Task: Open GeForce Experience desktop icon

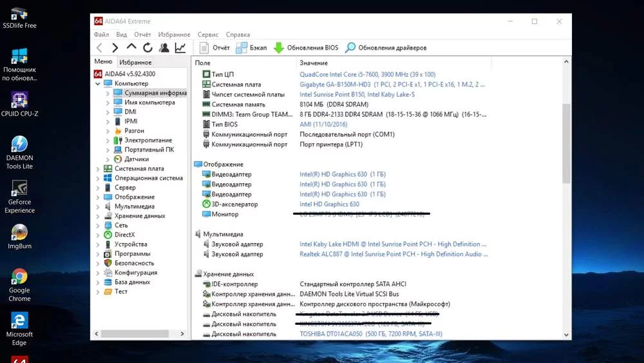Action: coord(19,197)
